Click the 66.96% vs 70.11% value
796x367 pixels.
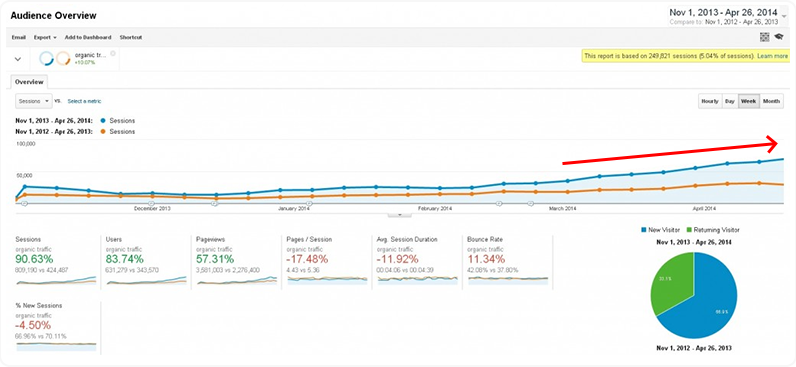click(41, 336)
